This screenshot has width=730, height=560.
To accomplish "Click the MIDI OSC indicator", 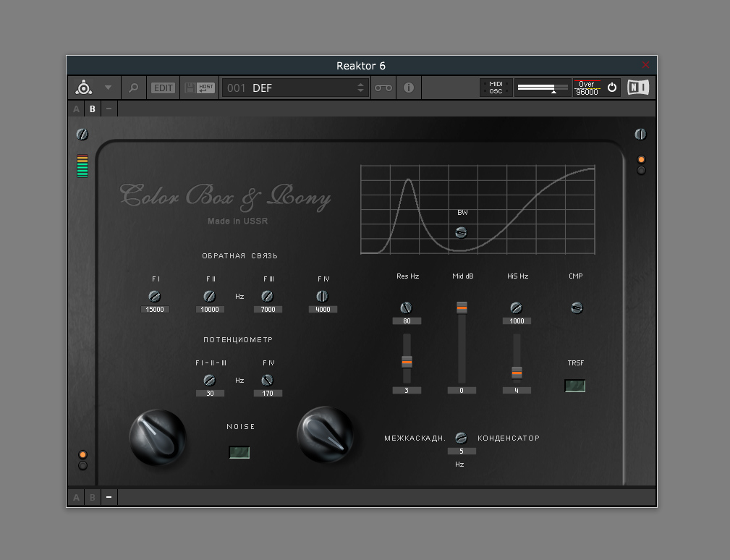I will pyautogui.click(x=496, y=88).
